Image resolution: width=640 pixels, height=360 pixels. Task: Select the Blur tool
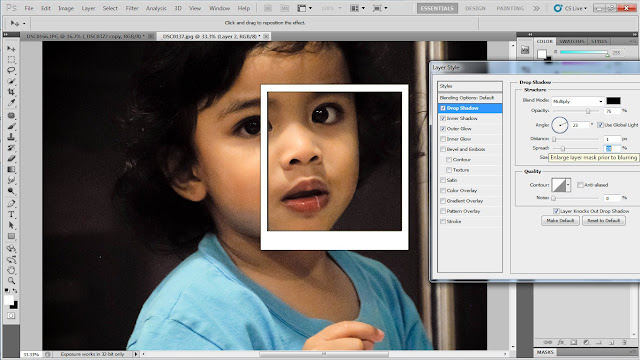point(11,180)
